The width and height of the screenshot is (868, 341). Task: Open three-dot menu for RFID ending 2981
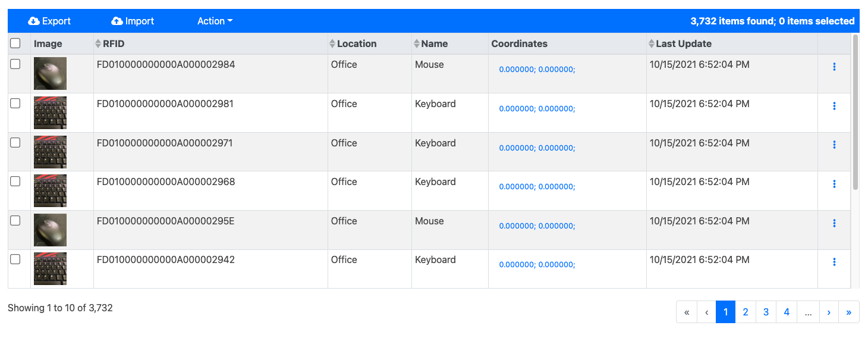[x=834, y=106]
